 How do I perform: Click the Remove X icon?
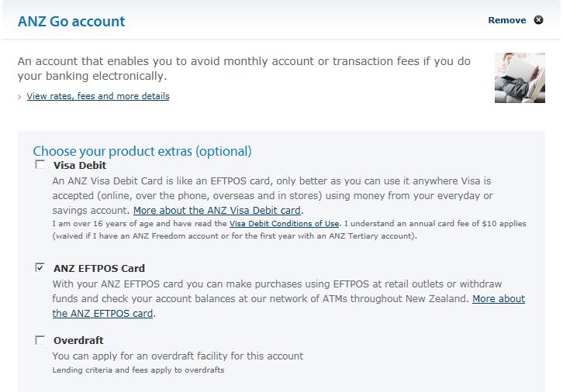(x=539, y=20)
